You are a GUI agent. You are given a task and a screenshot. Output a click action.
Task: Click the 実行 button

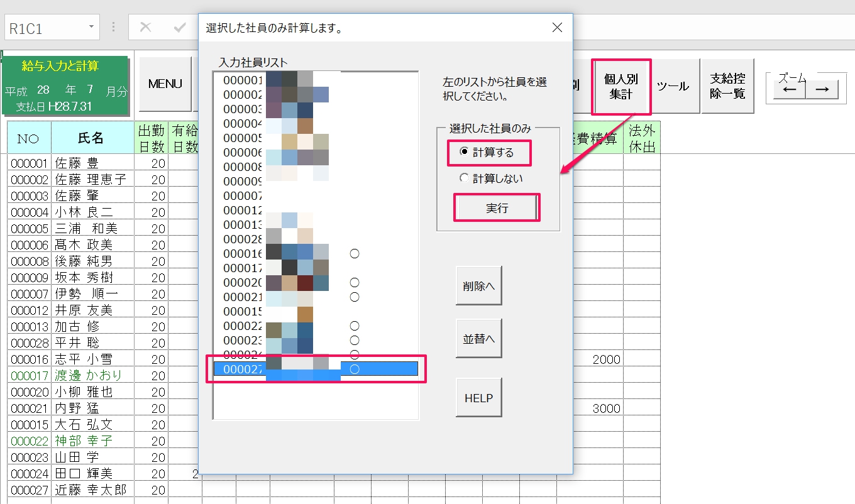[497, 208]
